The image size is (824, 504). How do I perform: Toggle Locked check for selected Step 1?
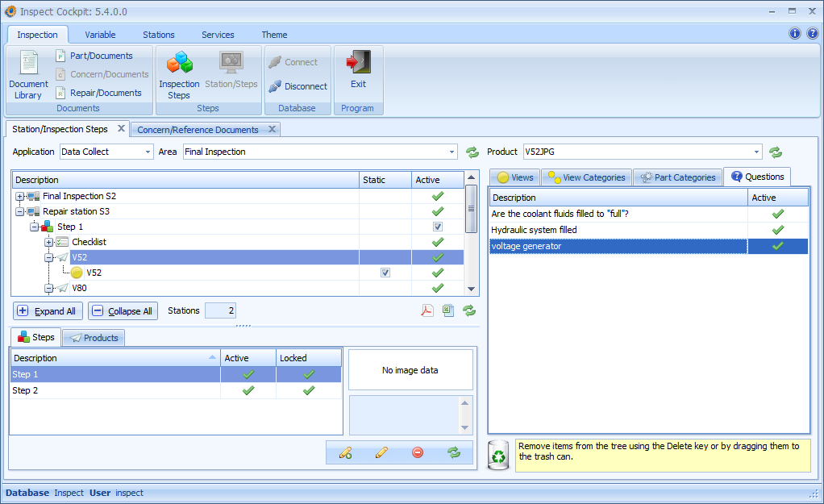pyautogui.click(x=309, y=374)
